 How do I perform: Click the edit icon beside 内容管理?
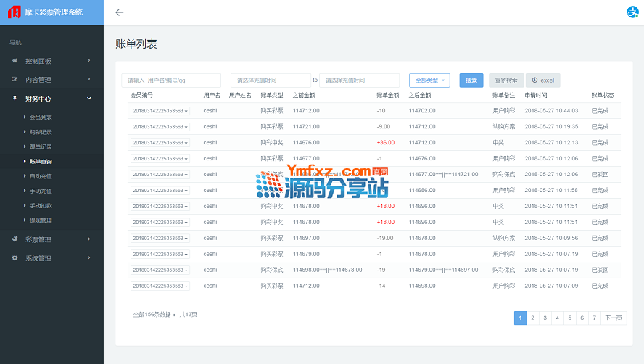coord(15,80)
